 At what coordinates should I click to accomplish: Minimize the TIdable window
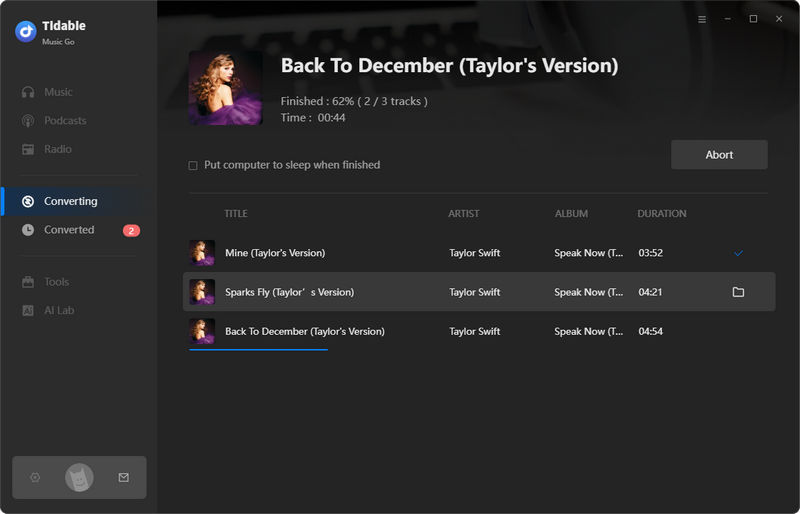(x=728, y=19)
